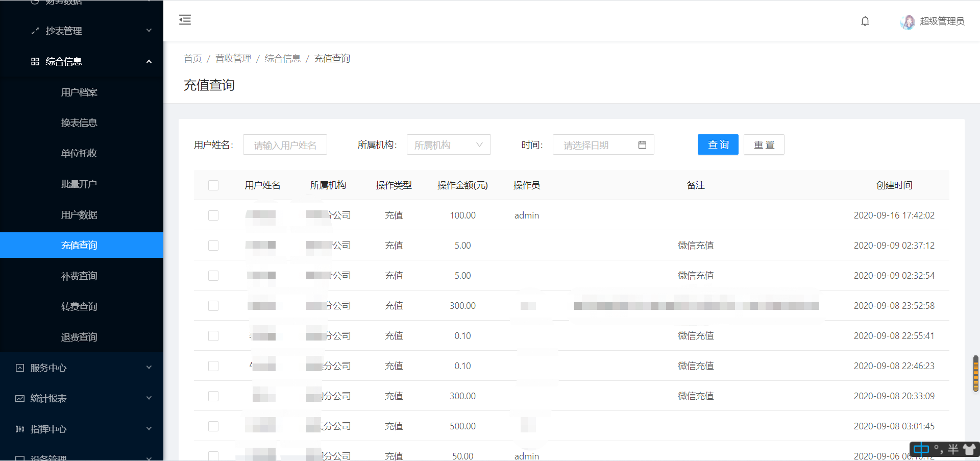Open the 补费查询 menu item
The image size is (980, 461).
82,276
